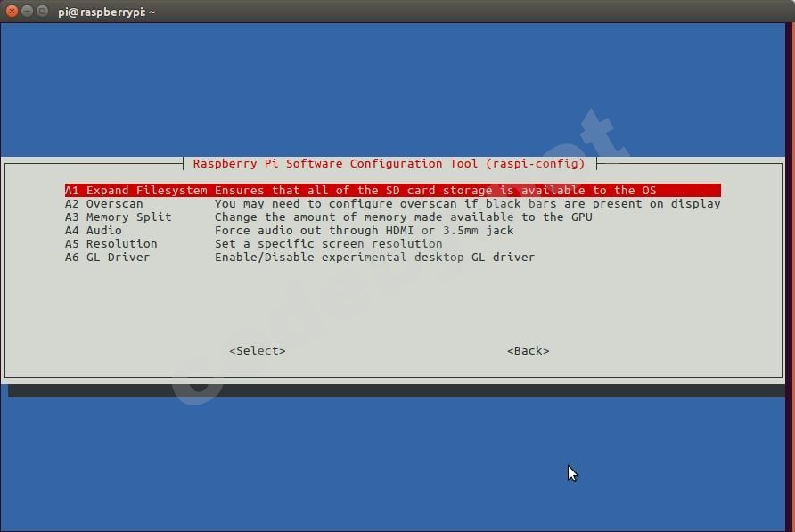The width and height of the screenshot is (795, 532).
Task: Click the 'pi@raspberrypi: ~' window title
Action: (x=106, y=12)
